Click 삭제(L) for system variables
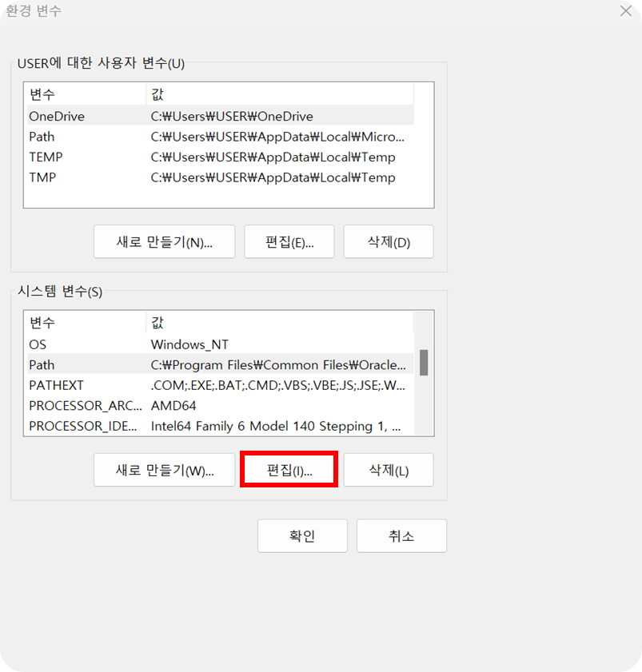642x672 pixels. [389, 470]
